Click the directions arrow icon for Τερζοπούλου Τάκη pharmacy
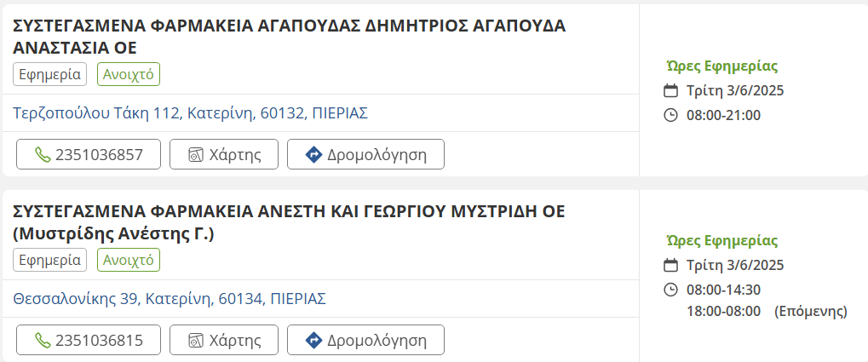Image resolution: width=868 pixels, height=362 pixels. point(313,155)
